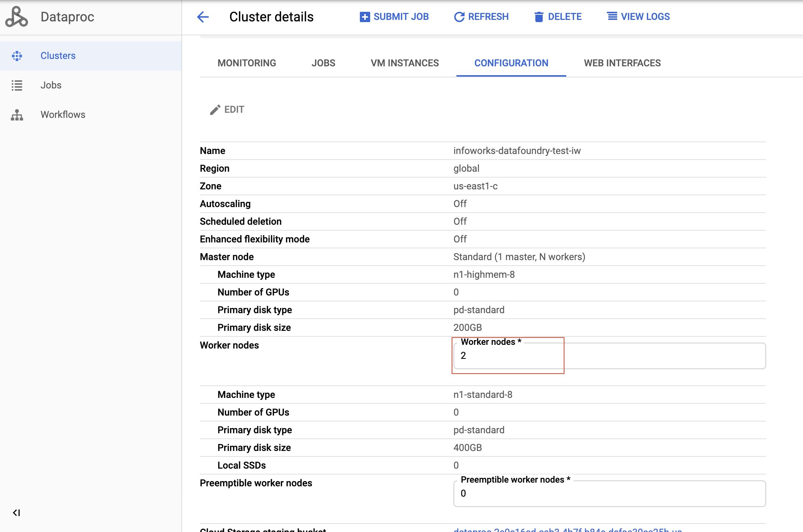Open the Monitoring tab

(x=247, y=63)
